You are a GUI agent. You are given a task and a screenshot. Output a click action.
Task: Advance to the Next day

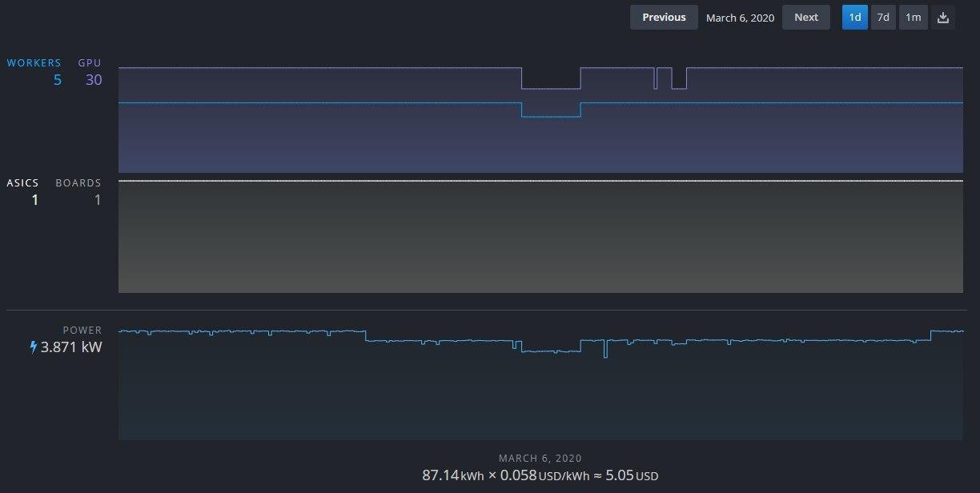tap(805, 18)
